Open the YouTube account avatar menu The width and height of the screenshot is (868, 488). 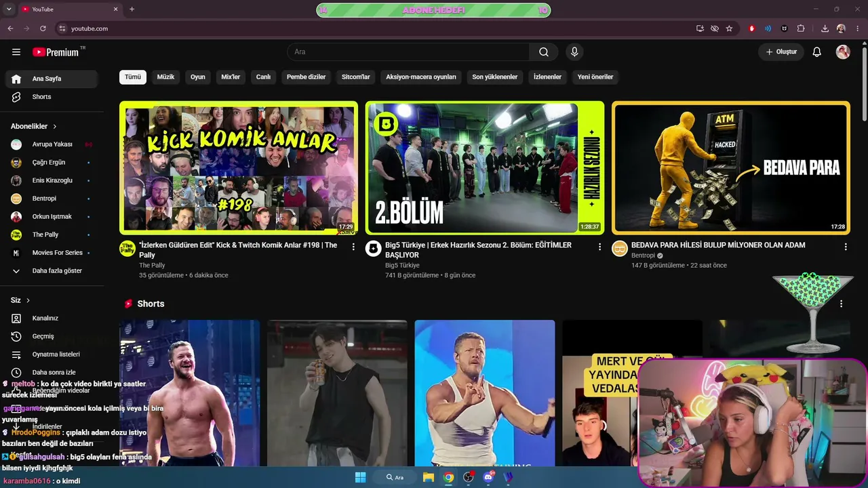coord(843,52)
